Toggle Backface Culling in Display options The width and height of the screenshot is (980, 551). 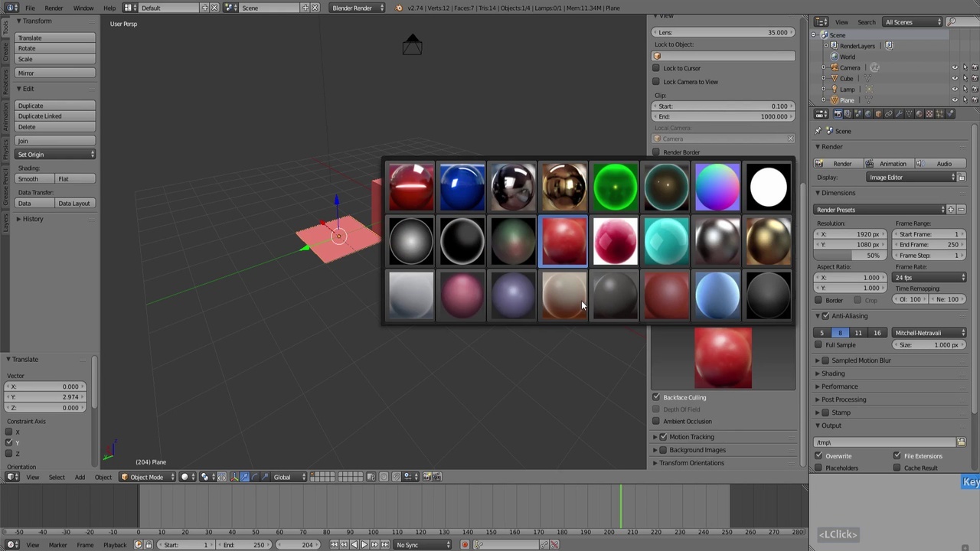[656, 397]
